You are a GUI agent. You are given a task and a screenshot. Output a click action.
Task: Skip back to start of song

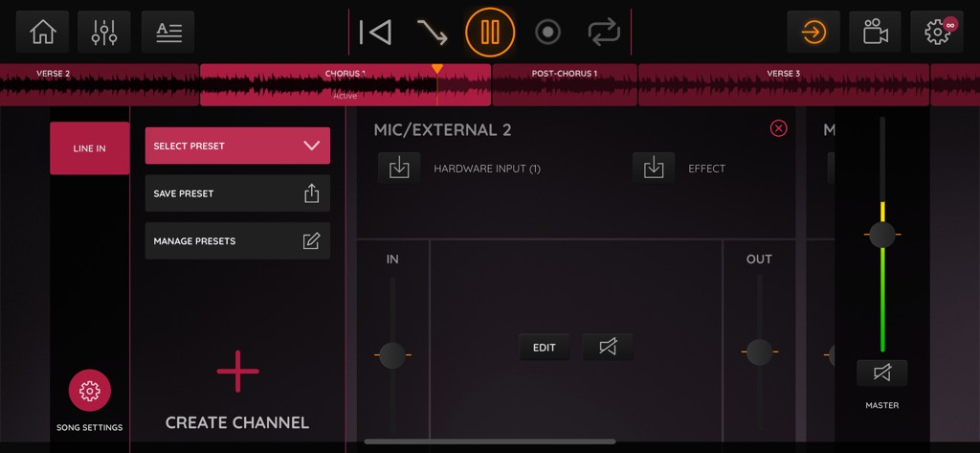[375, 32]
